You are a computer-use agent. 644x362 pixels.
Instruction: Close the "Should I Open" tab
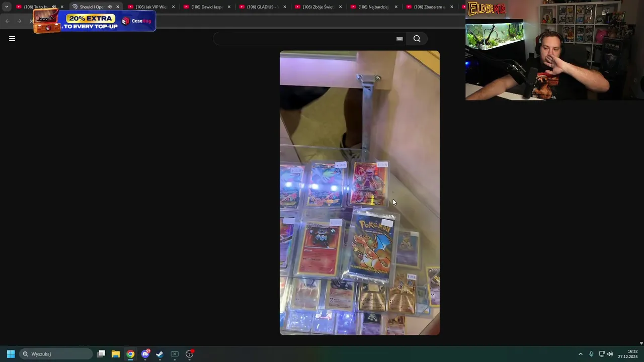click(118, 7)
